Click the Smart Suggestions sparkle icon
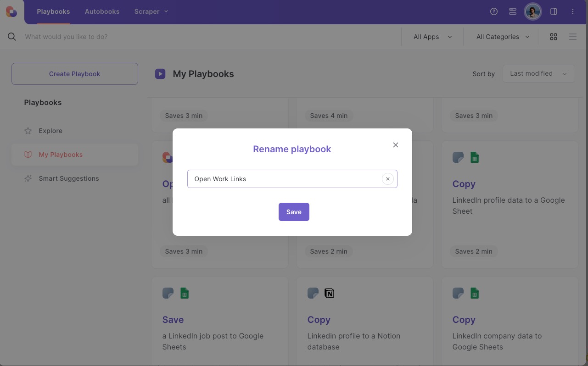The height and width of the screenshot is (366, 588). (28, 178)
